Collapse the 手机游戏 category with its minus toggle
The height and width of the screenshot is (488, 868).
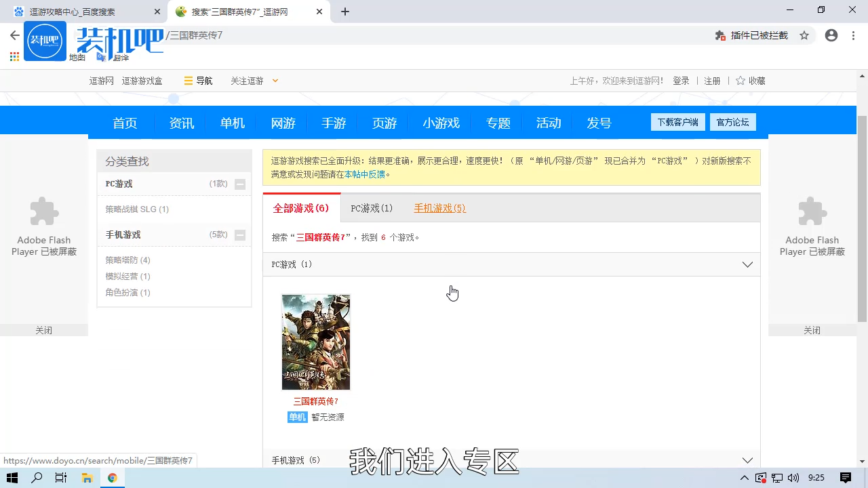pos(240,235)
